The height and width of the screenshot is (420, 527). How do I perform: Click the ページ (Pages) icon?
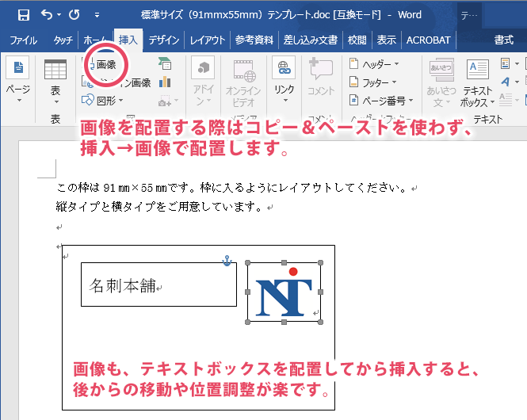[x=18, y=69]
